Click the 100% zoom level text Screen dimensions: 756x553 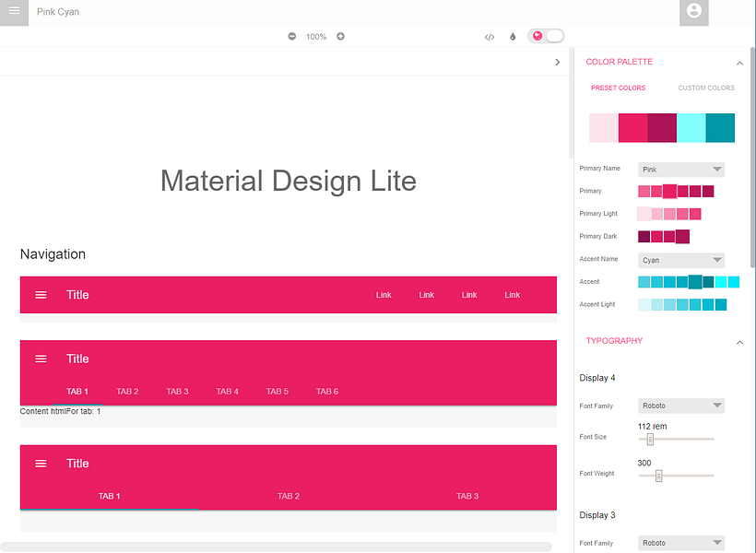coord(316,37)
